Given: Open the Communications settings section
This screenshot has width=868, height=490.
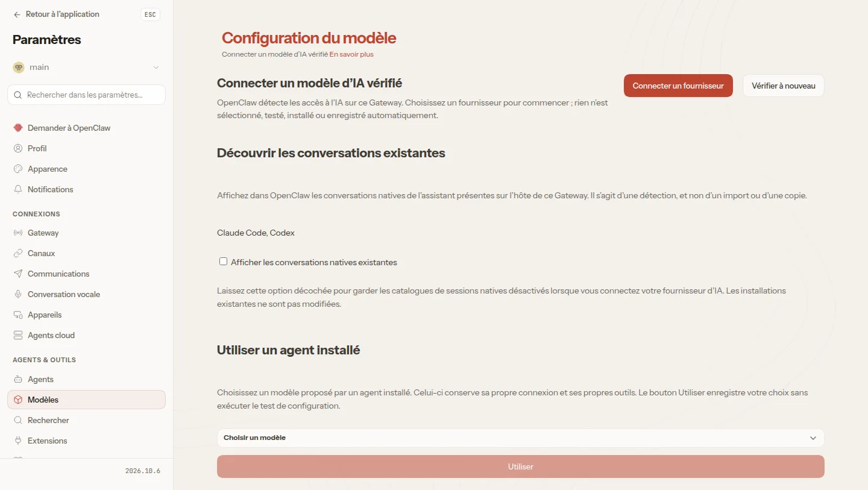Looking at the screenshot, I should tap(86, 274).
